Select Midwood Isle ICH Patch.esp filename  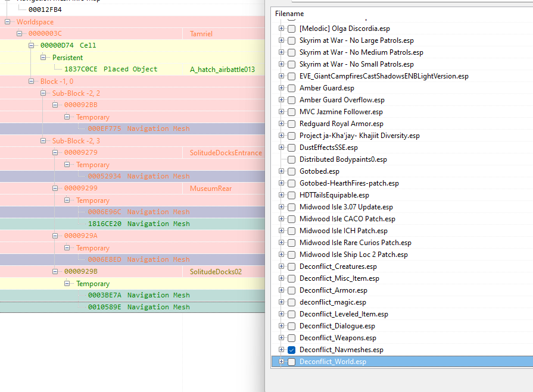click(x=343, y=231)
